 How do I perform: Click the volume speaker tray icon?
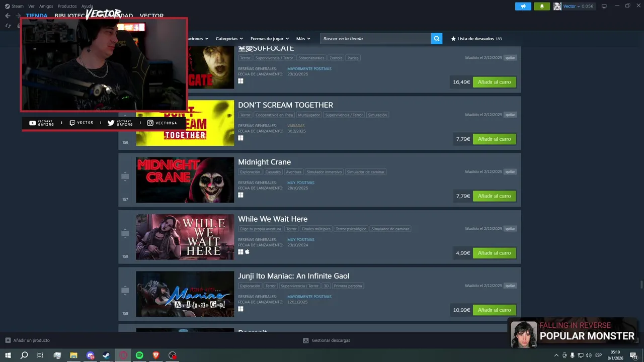click(x=588, y=355)
